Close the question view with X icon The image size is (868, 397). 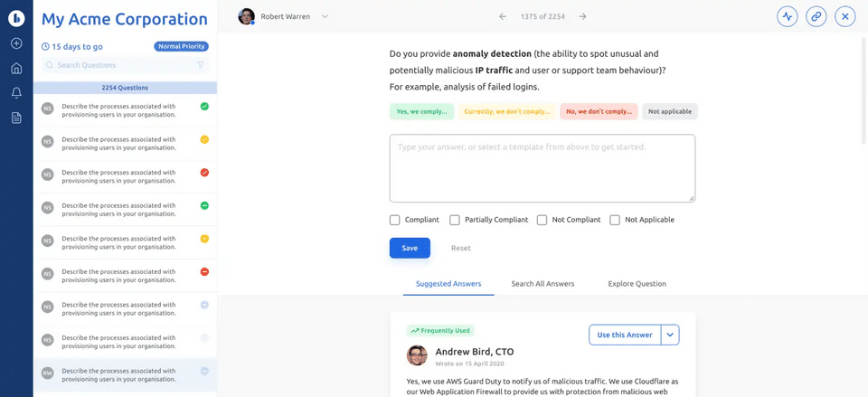(x=844, y=16)
